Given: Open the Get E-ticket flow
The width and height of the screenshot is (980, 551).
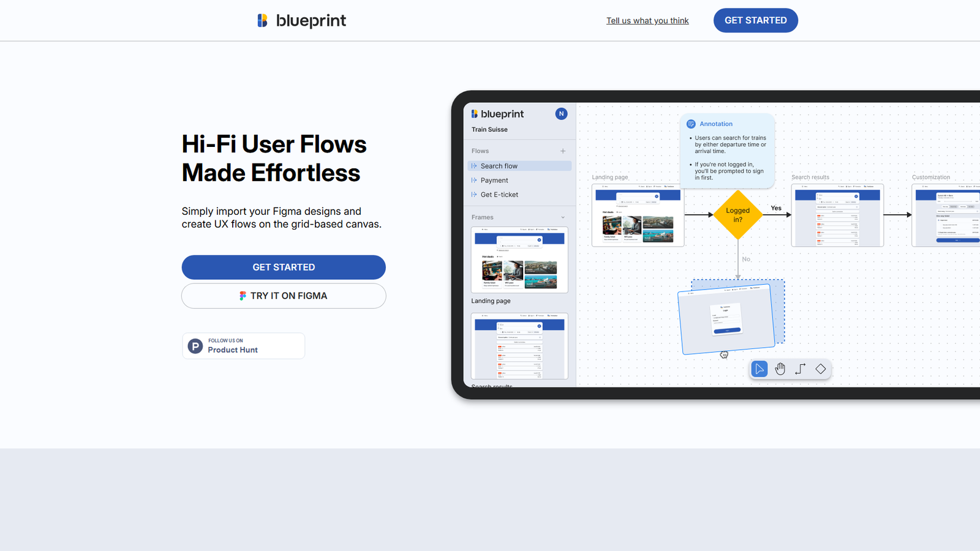Looking at the screenshot, I should tap(499, 195).
